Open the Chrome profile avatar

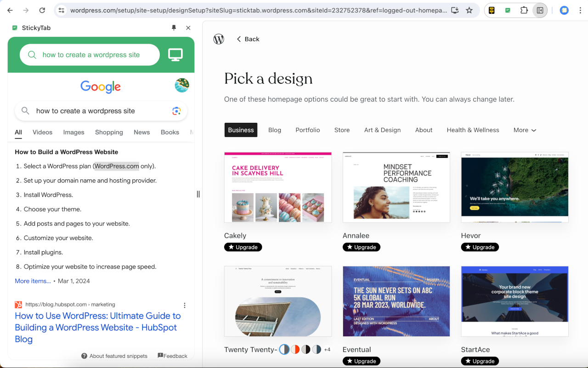point(564,10)
